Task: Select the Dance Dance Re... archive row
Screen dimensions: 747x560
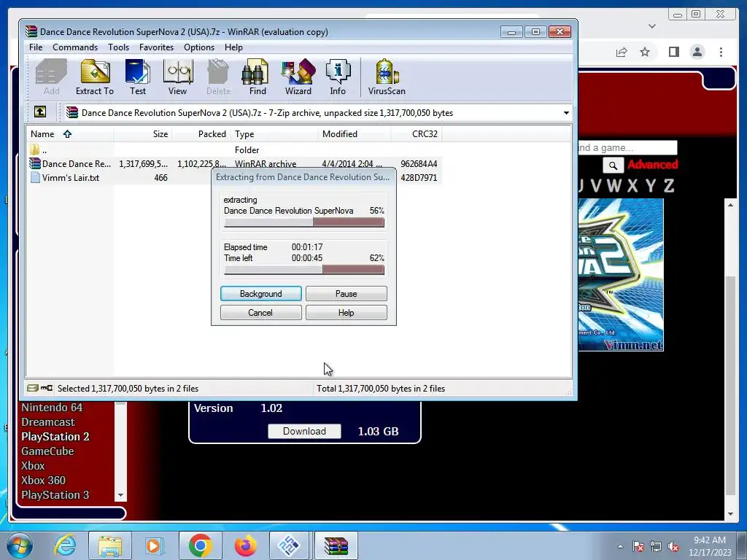Action: [x=234, y=164]
